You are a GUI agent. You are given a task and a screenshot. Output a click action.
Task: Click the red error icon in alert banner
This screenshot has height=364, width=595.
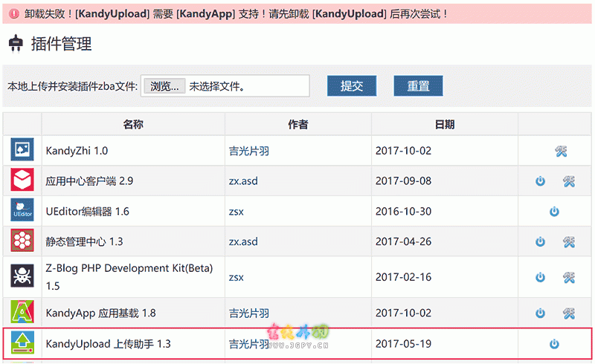point(14,14)
